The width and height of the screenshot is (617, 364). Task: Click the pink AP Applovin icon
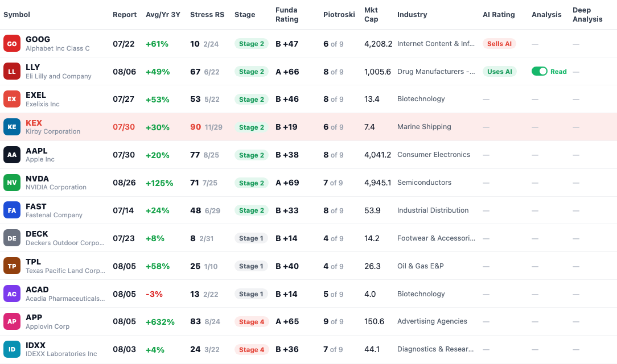(x=12, y=321)
